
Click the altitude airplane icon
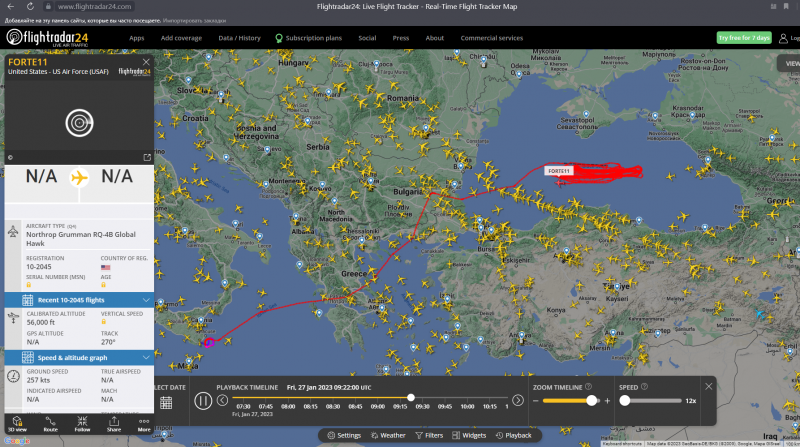pyautogui.click(x=13, y=318)
